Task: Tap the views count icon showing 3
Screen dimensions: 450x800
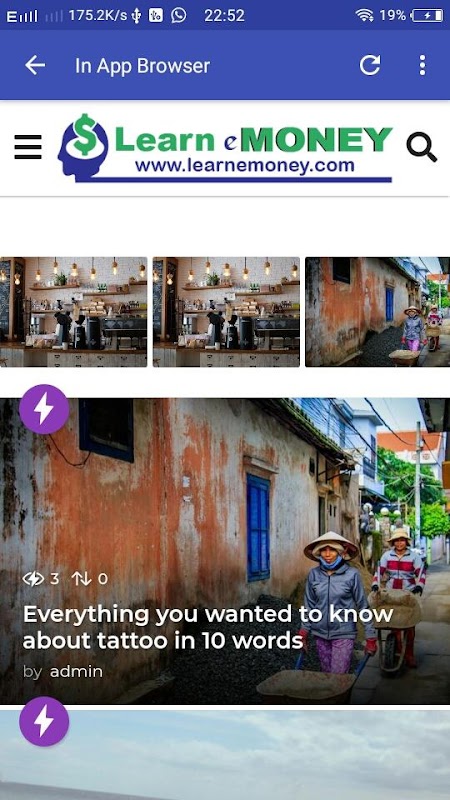Action: [33, 579]
